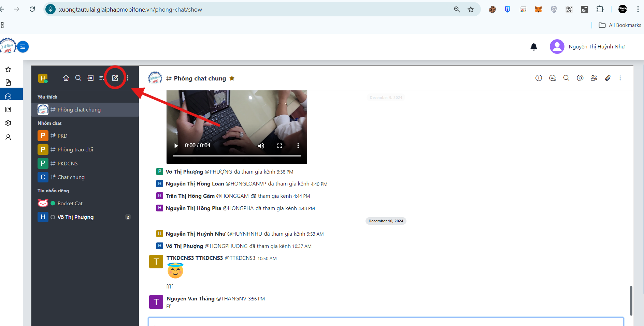Open the sidebar sort/display icon
The width and height of the screenshot is (644, 326).
pyautogui.click(x=102, y=78)
